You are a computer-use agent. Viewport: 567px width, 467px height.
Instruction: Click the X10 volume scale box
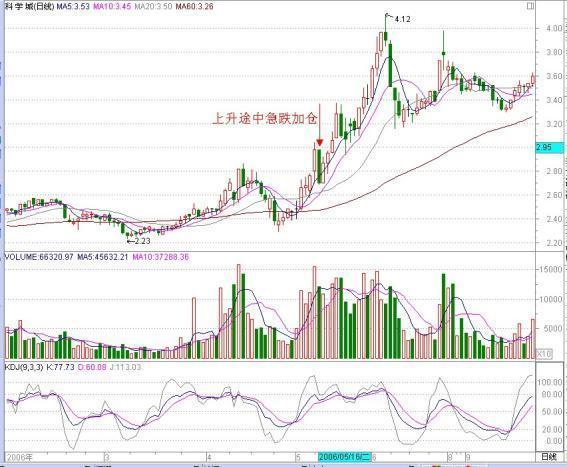coord(544,354)
